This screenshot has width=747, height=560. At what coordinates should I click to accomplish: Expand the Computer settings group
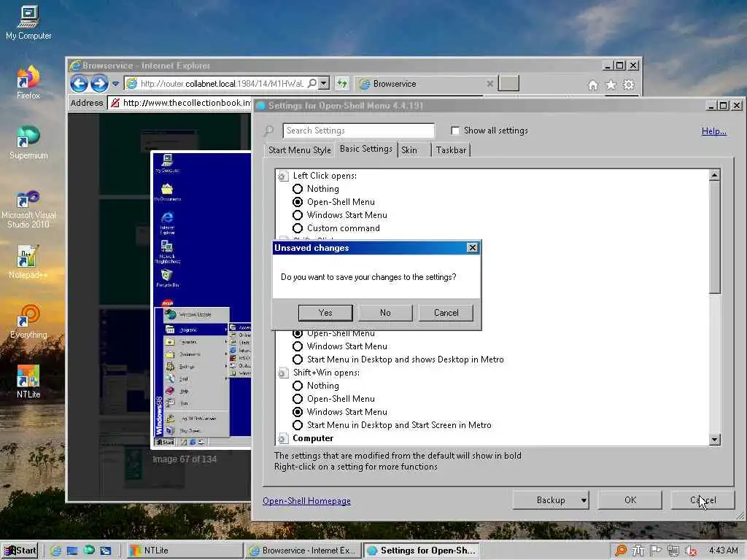(x=282, y=438)
